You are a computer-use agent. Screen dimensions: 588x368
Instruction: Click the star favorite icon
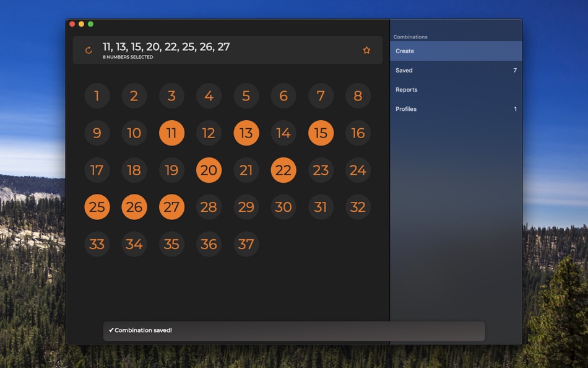(x=366, y=50)
